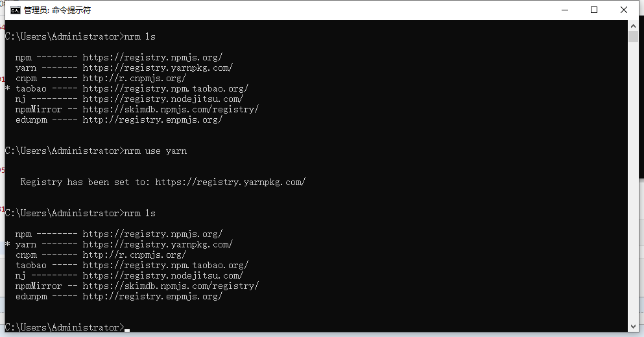The height and width of the screenshot is (337, 644).
Task: Click the scrollbar up arrow
Action: (633, 26)
